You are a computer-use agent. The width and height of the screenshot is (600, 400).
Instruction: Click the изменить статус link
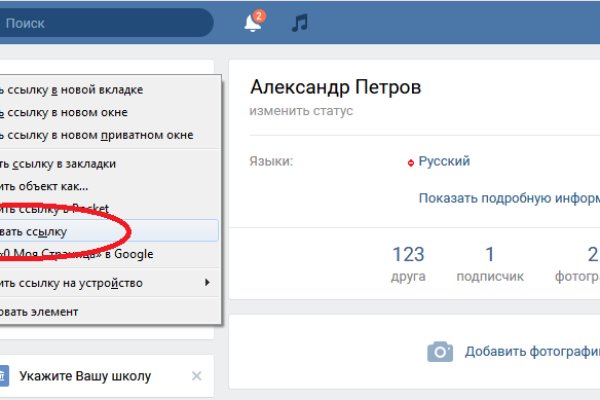point(301,111)
